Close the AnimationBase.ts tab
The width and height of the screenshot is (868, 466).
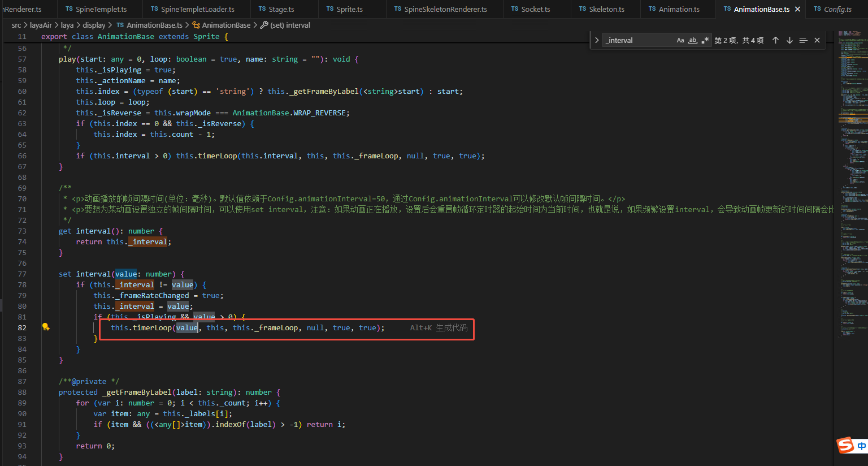pos(797,9)
